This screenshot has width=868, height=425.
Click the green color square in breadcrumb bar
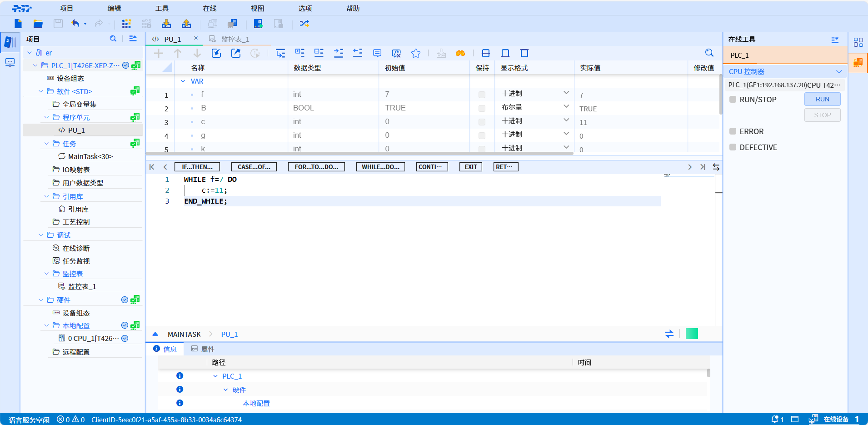click(691, 334)
